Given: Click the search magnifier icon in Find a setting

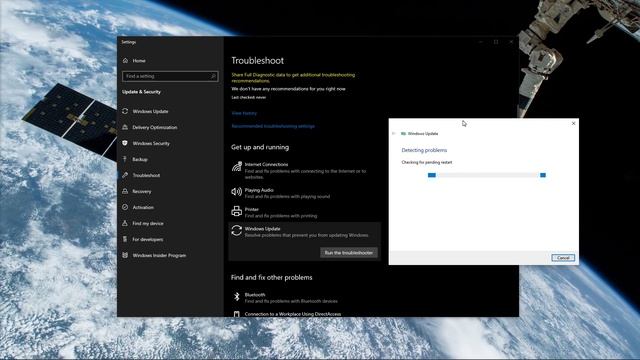Looking at the screenshot, I should (x=213, y=76).
